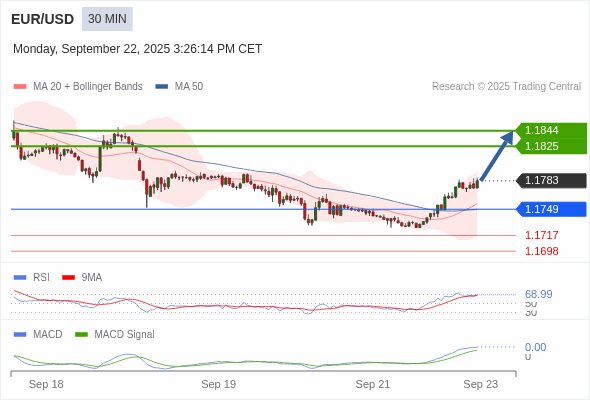Screen dimensions: 590x400
Task: Click the MACD Signal green legend swatch
Action: pos(81,334)
